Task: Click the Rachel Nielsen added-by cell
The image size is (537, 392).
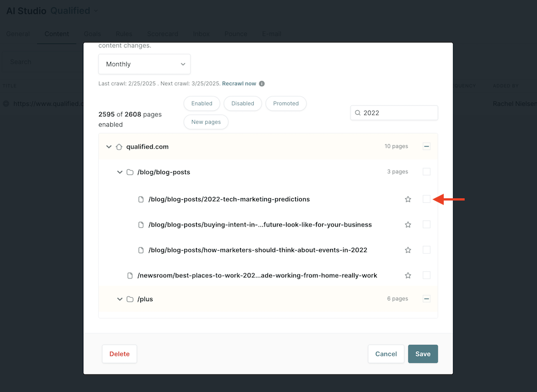Action: pos(515,103)
